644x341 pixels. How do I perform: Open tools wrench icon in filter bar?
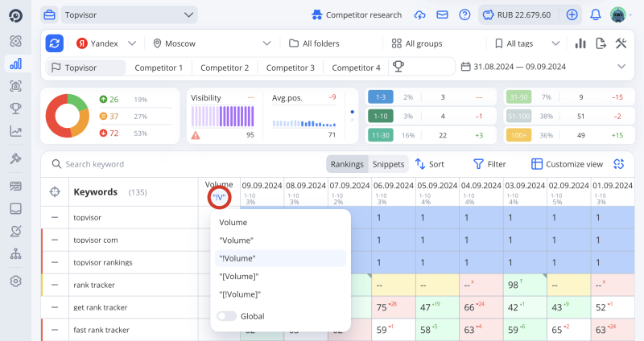click(621, 43)
